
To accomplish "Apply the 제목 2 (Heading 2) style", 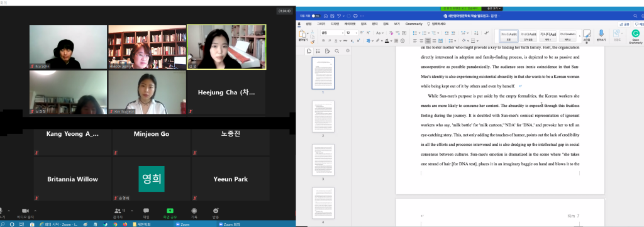I will (568, 35).
